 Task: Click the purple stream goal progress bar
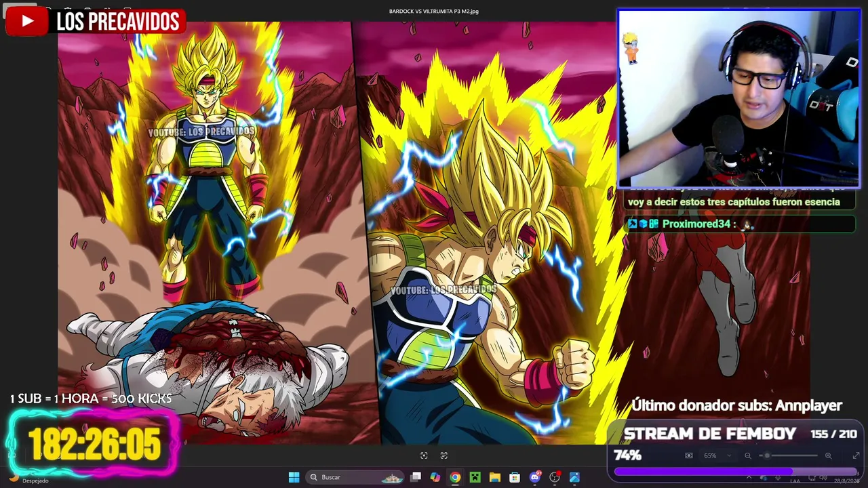pos(735,472)
